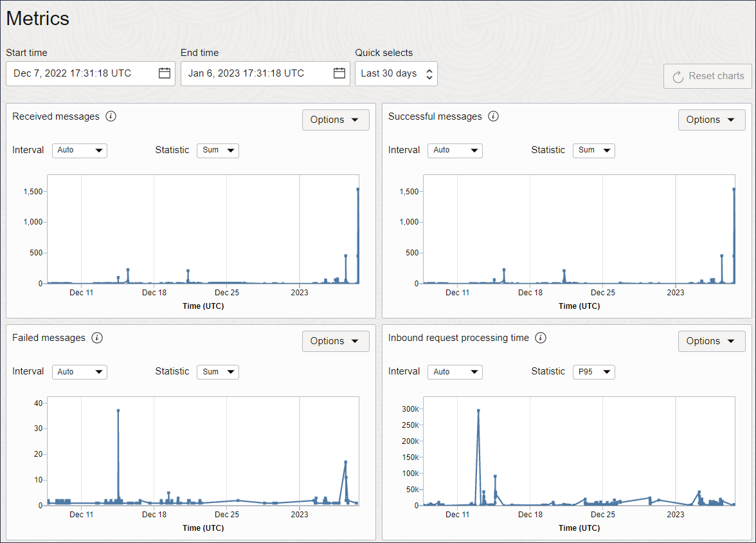Open the Start time calendar picker
Screen dimensions: 756x543
pyautogui.click(x=165, y=73)
